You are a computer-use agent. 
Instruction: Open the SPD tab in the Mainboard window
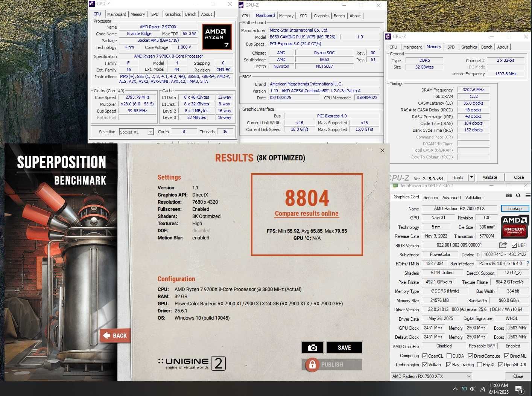(x=304, y=16)
